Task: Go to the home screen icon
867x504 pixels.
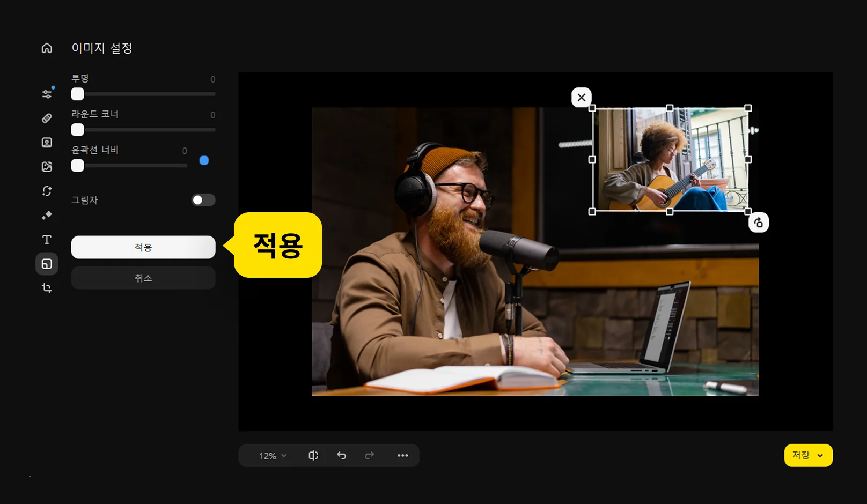Action: tap(47, 48)
